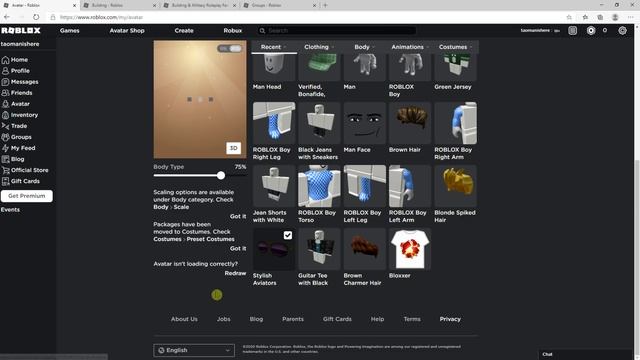Go back in browser

coord(7,17)
